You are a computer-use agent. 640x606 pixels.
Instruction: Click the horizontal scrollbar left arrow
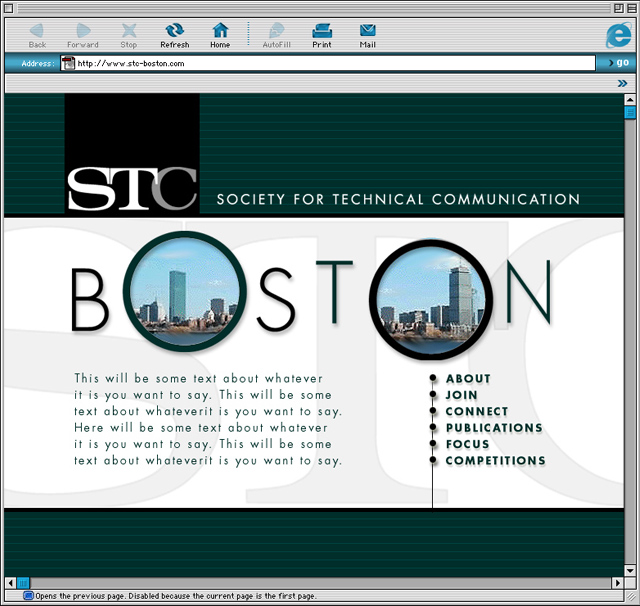point(11,583)
